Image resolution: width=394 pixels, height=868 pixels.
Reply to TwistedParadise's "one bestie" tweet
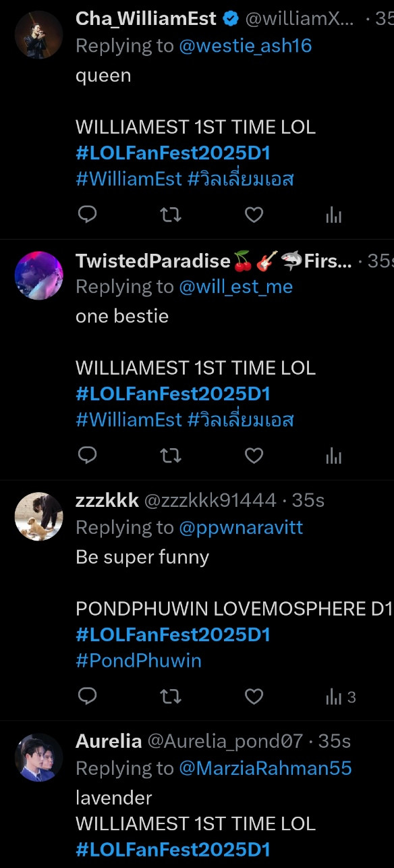coord(88,456)
